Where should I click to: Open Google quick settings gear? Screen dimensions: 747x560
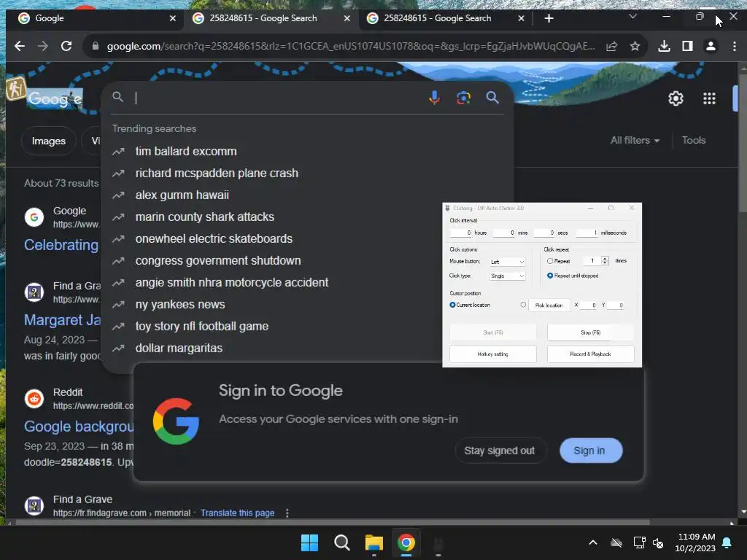point(676,98)
